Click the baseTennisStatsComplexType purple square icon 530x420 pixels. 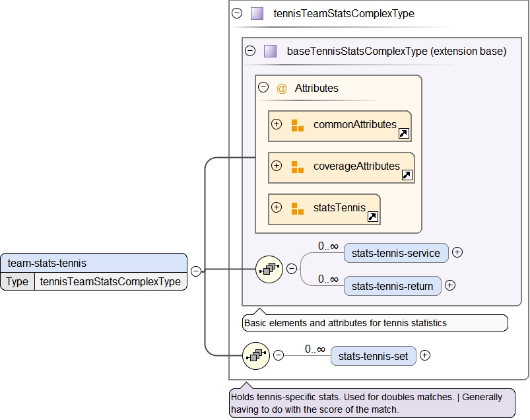pyautogui.click(x=270, y=51)
